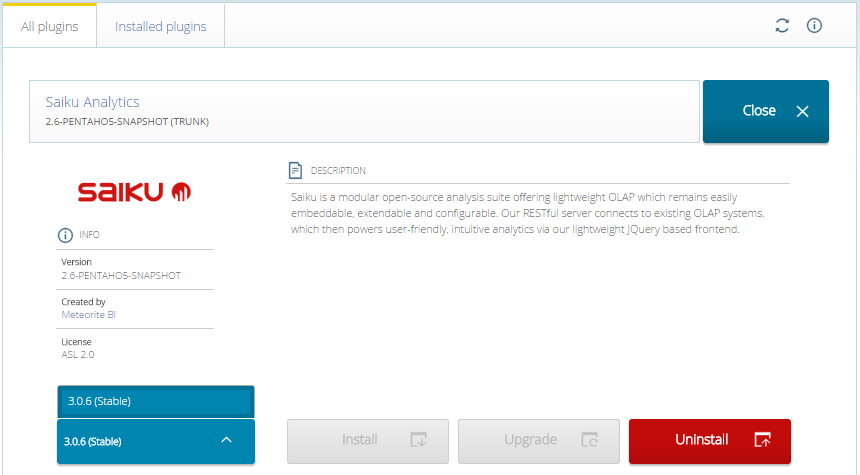Click the Version value 2.6-PENTAHO5-SNAPSHOT
This screenshot has height=475, width=860.
tap(121, 275)
